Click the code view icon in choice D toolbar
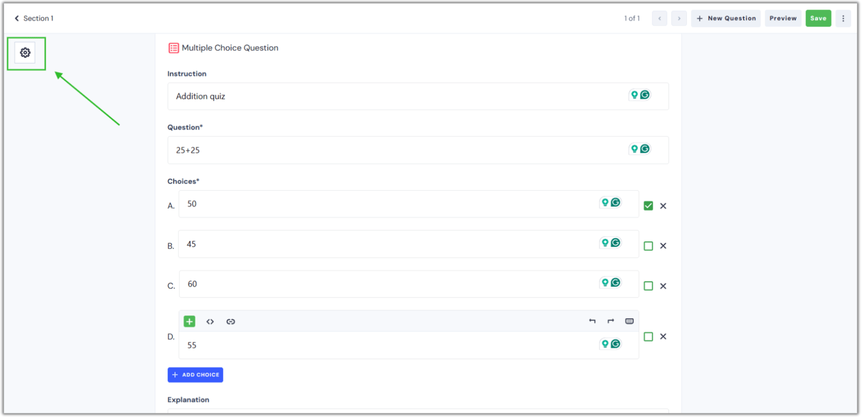Screen dimensions: 868x417 [210, 321]
